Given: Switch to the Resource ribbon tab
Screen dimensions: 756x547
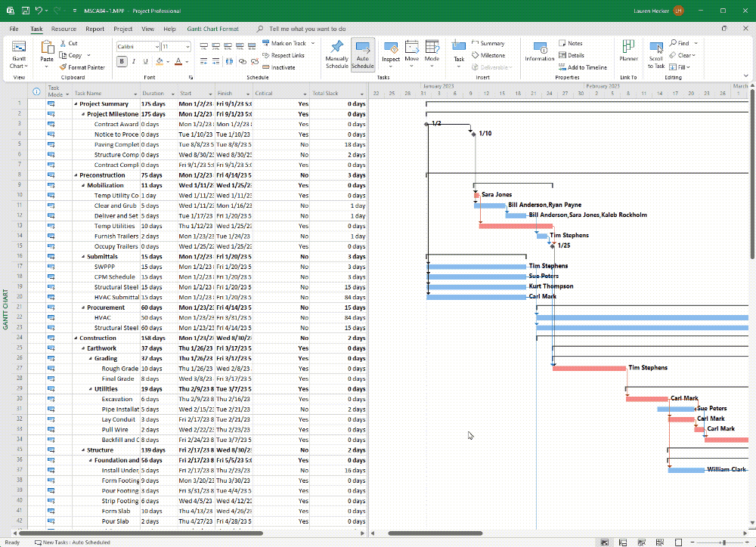Looking at the screenshot, I should 64,29.
